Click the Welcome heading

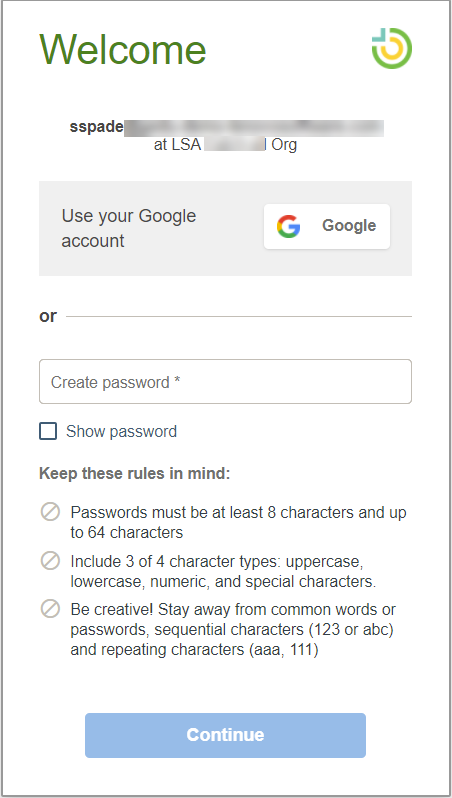pos(123,49)
